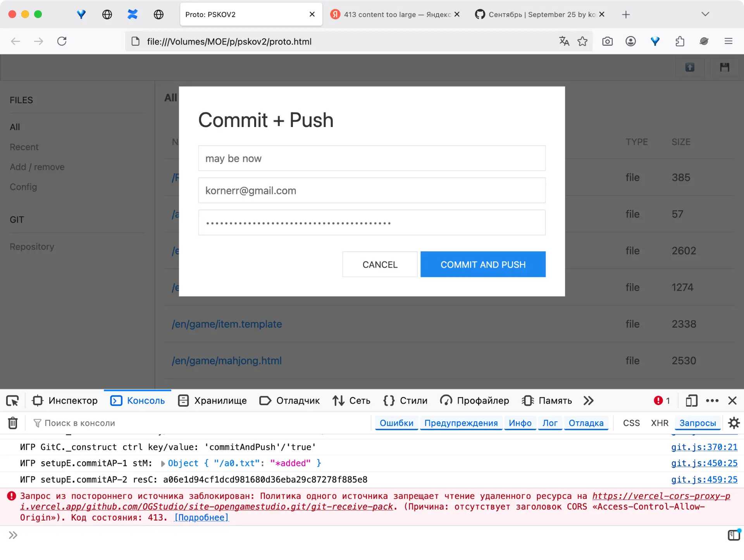
Task: Toggle the Предупреждения console filter
Action: (x=461, y=423)
